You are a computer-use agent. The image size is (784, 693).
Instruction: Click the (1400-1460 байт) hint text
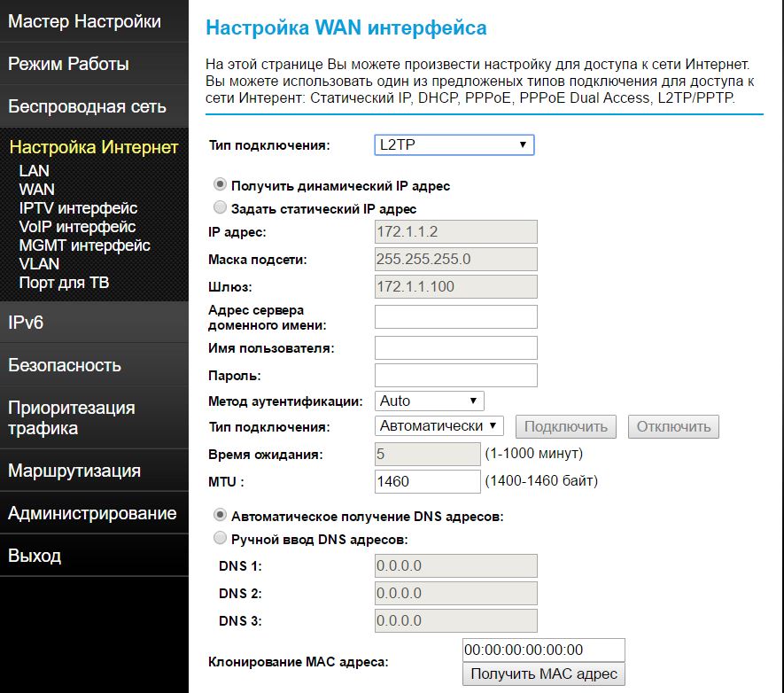click(541, 481)
